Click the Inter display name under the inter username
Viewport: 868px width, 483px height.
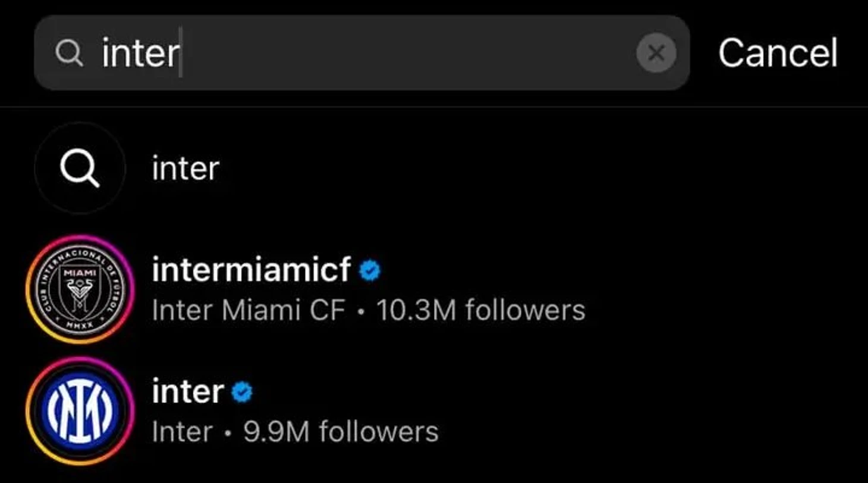(x=182, y=432)
